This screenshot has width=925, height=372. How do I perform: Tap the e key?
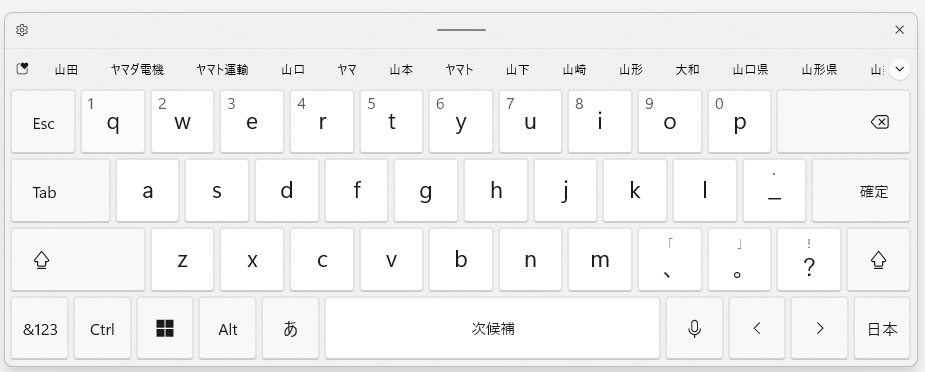point(252,121)
